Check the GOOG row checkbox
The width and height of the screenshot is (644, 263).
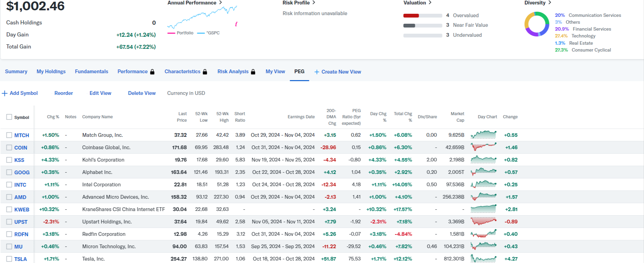9,172
